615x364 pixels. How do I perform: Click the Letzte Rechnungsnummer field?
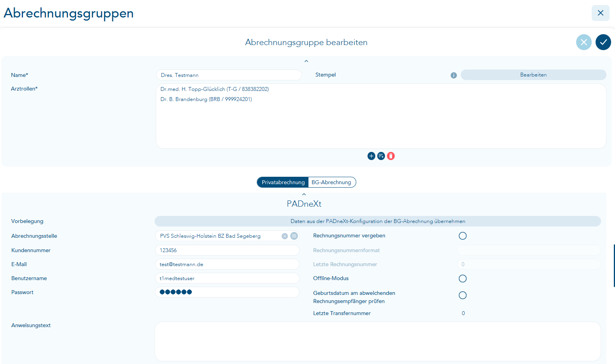[529, 264]
